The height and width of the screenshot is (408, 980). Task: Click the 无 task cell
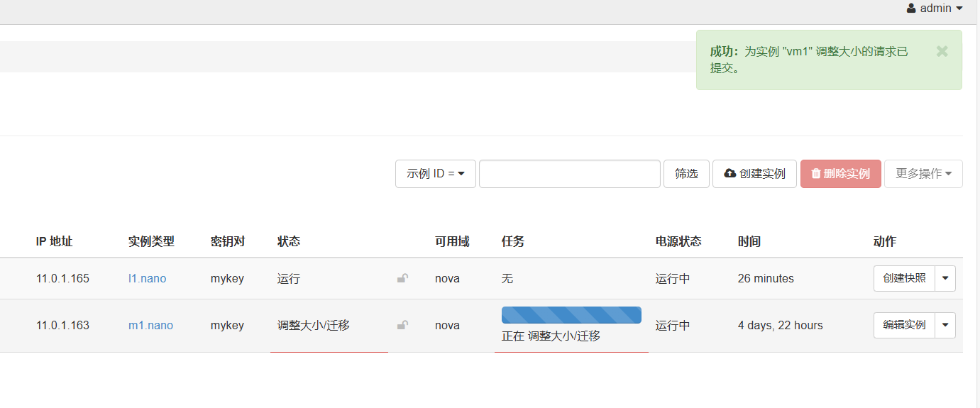507,279
